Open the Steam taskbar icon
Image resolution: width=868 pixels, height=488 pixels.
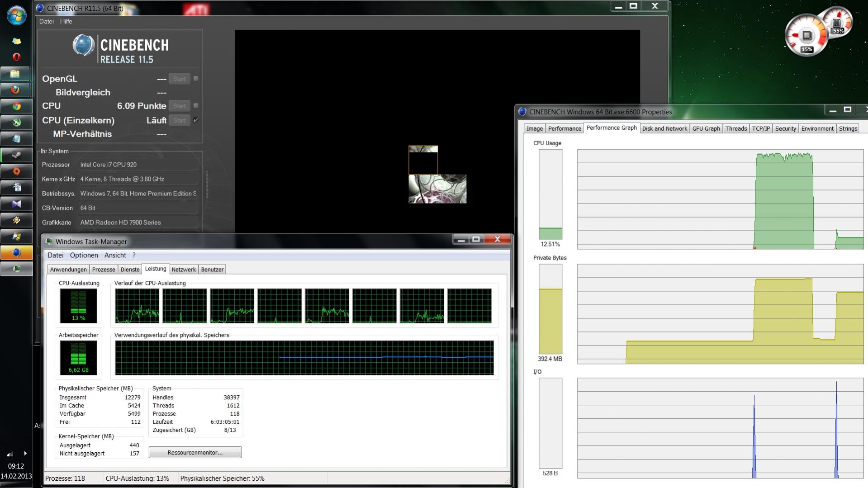(16, 155)
